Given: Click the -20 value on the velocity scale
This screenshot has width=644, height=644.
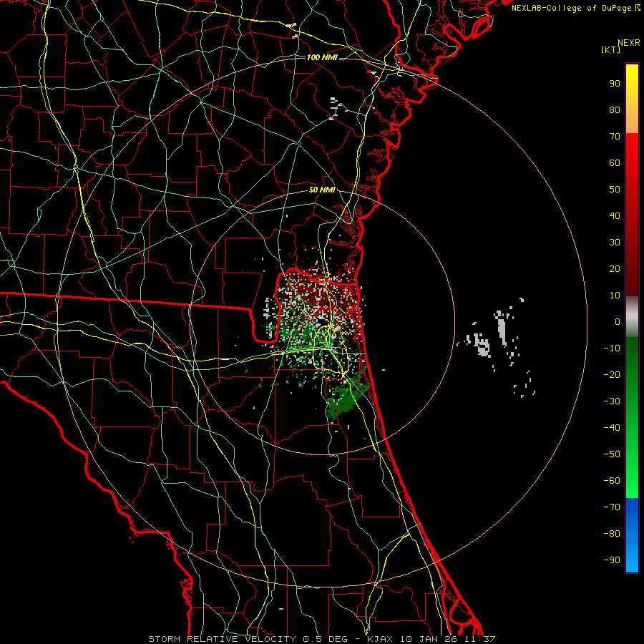Looking at the screenshot, I should tap(612, 374).
